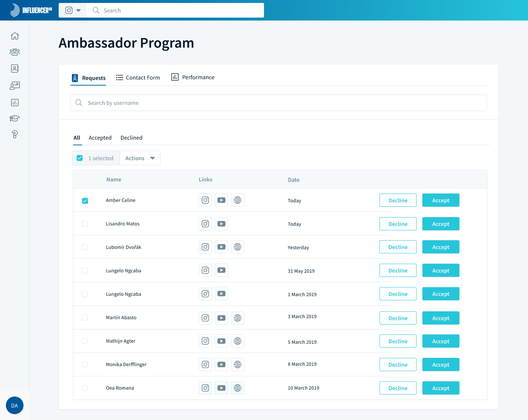Open Lubomír Dvořák's website globe link
This screenshot has width=528, height=420.
tap(238, 247)
